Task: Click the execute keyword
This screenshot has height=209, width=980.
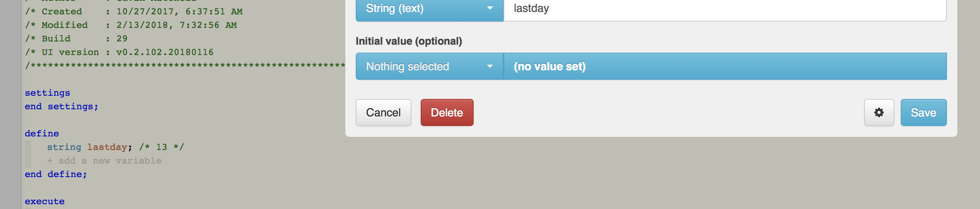Action: coord(45,201)
